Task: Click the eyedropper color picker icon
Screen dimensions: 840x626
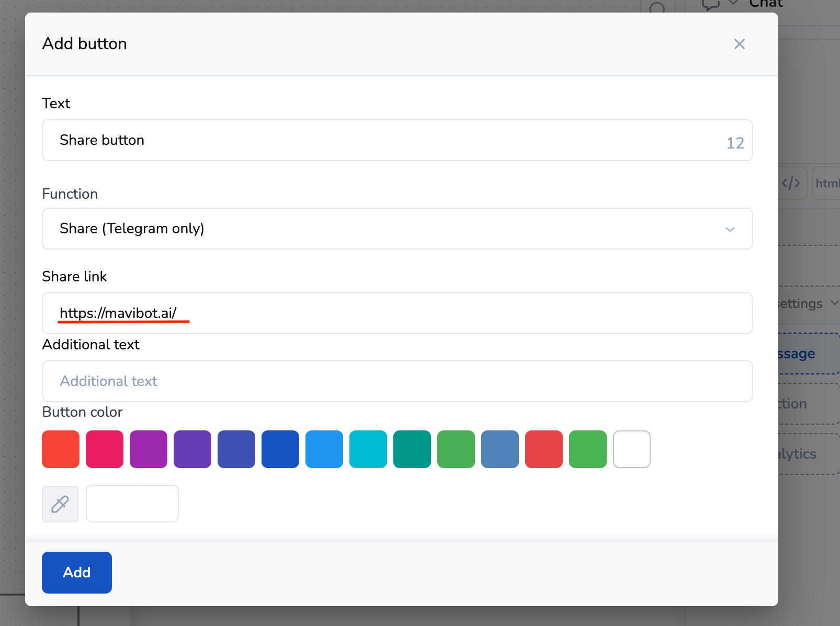Action: tap(60, 504)
